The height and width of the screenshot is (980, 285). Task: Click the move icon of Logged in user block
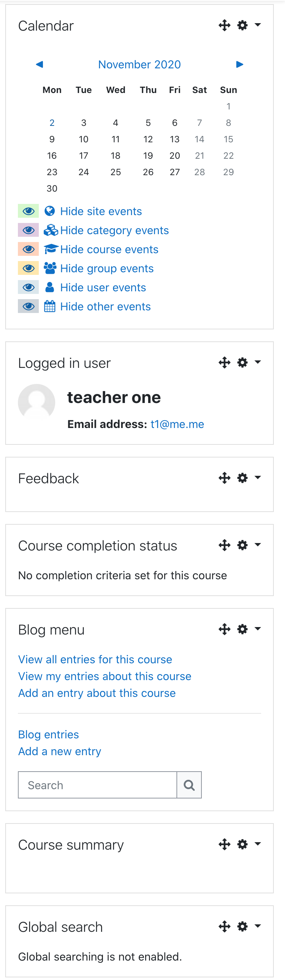pos(225,363)
